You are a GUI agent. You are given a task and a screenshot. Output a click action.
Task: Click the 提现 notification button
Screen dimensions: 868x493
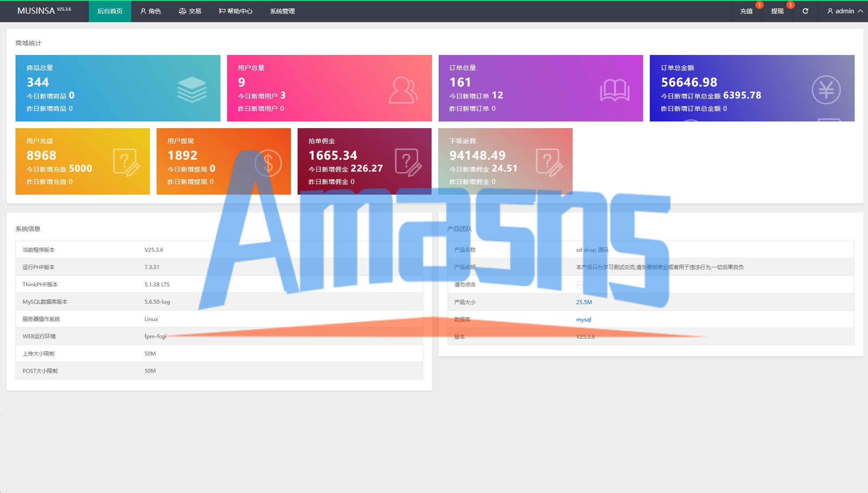point(777,11)
